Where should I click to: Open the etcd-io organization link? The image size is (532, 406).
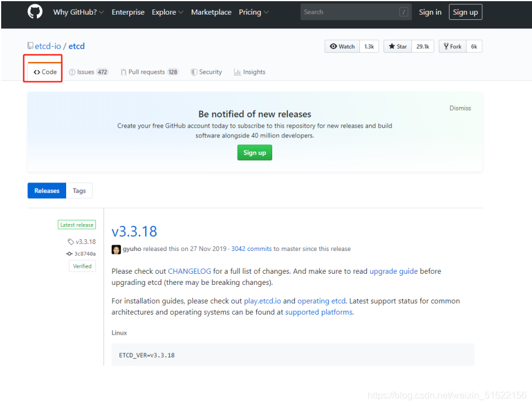pyautogui.click(x=48, y=46)
